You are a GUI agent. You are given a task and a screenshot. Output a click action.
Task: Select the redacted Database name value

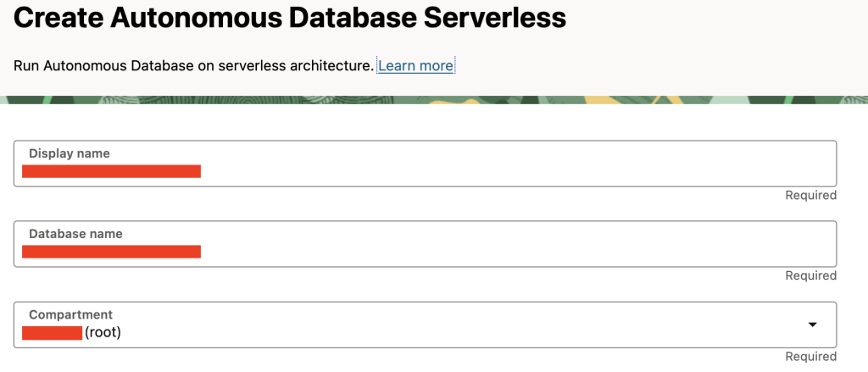pyautogui.click(x=111, y=251)
